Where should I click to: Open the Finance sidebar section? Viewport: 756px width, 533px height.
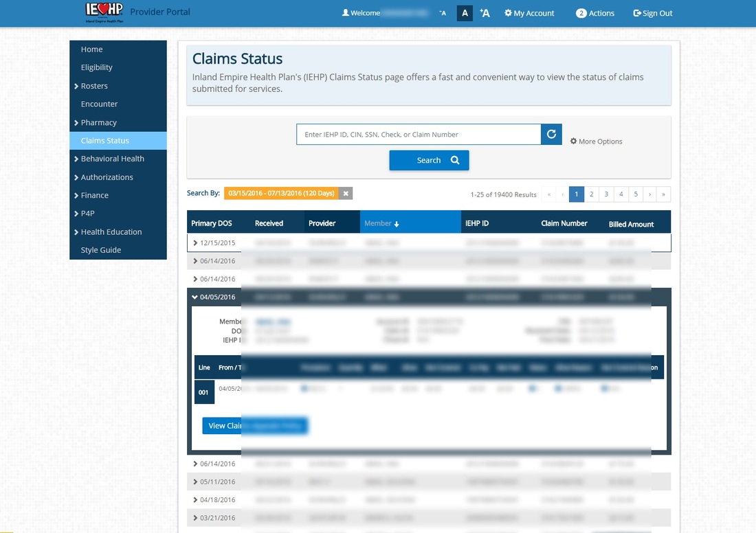click(x=95, y=195)
